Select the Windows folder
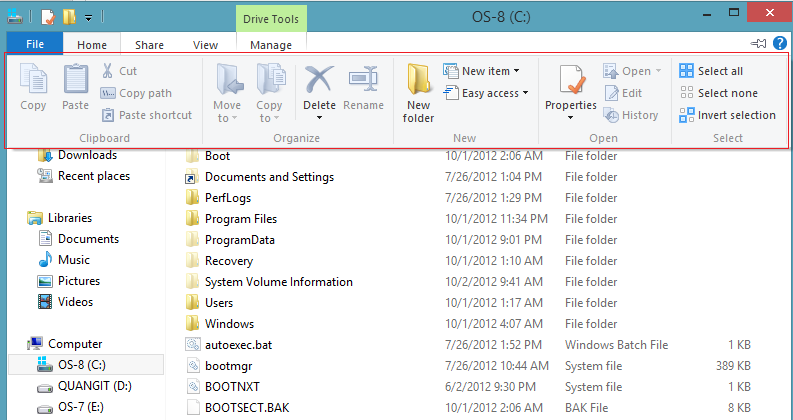Image resolution: width=793 pixels, height=420 pixels. (219, 324)
